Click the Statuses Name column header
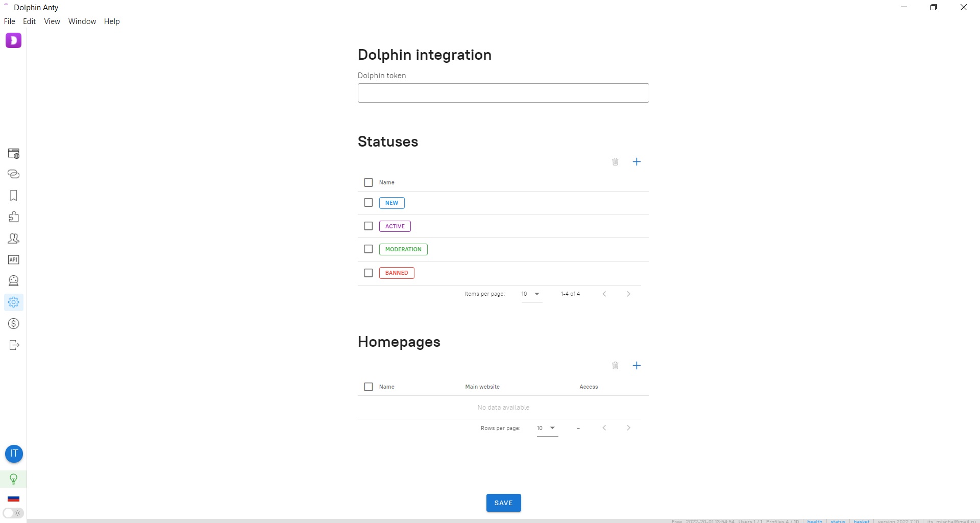Viewport: 980px width, 523px height. click(387, 182)
